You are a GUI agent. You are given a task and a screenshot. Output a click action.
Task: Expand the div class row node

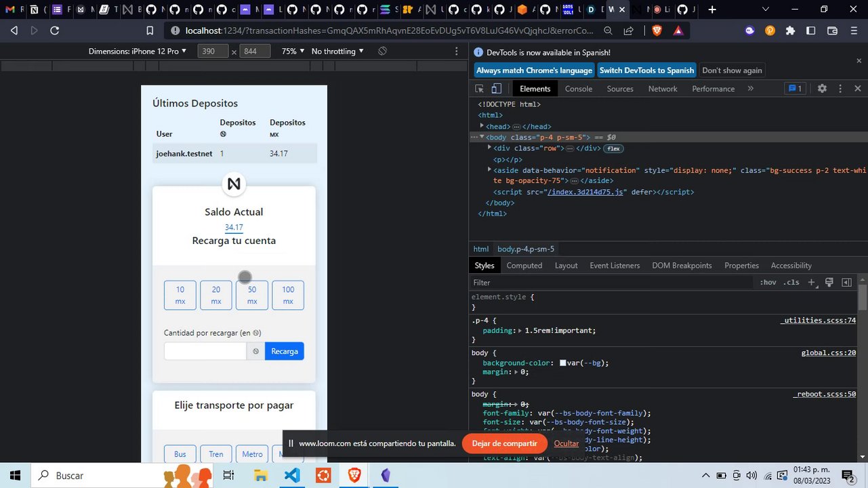[489, 148]
